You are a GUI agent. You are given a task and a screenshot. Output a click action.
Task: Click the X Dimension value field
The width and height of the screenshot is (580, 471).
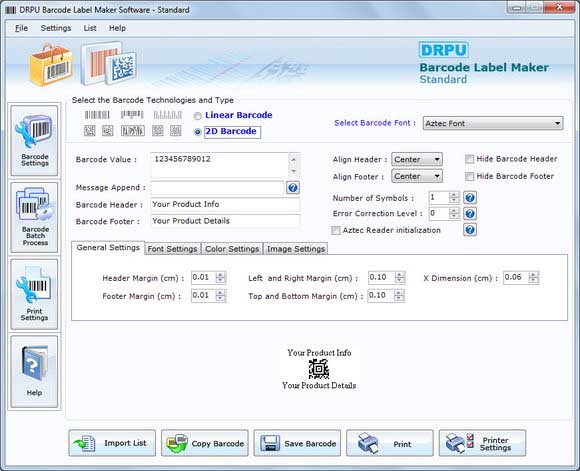(516, 277)
